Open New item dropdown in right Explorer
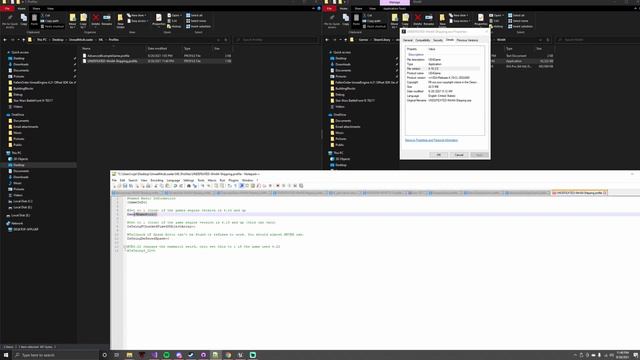 click(x=459, y=15)
